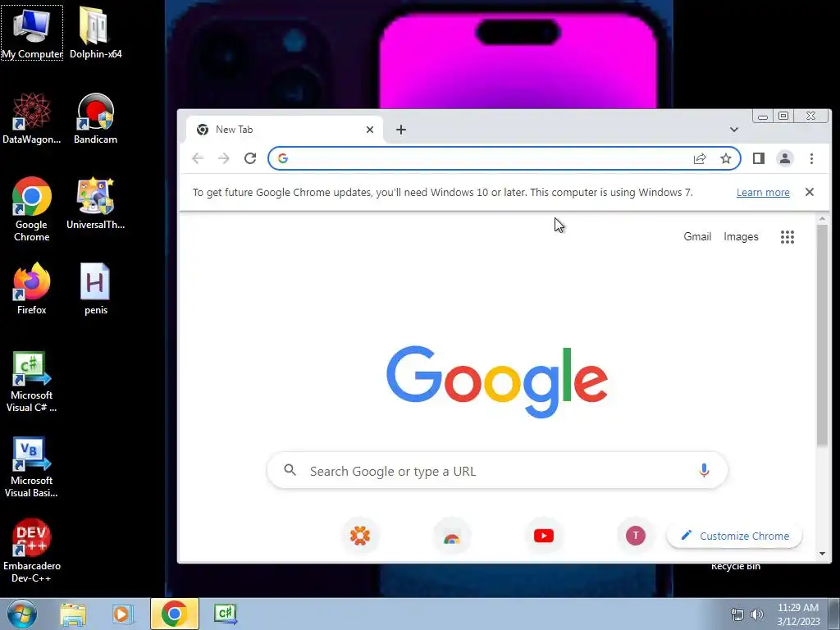
Task: Open Windows Media Player taskbar icon
Action: click(x=122, y=614)
